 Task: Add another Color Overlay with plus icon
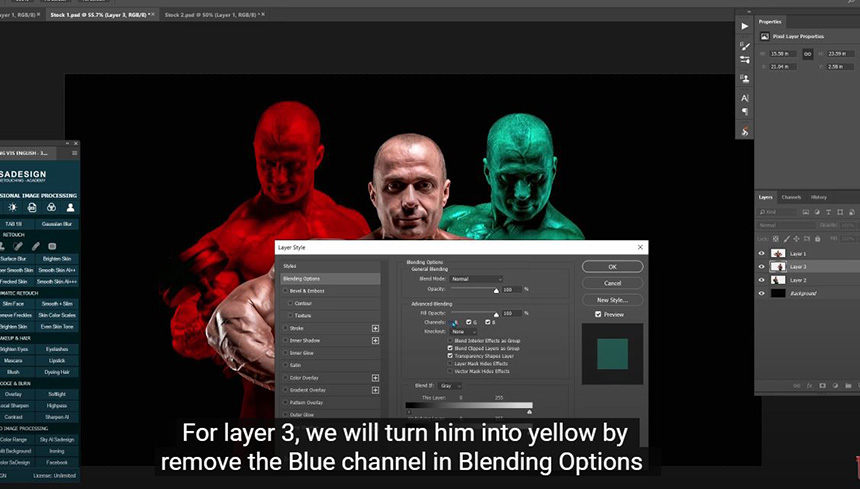pos(376,378)
